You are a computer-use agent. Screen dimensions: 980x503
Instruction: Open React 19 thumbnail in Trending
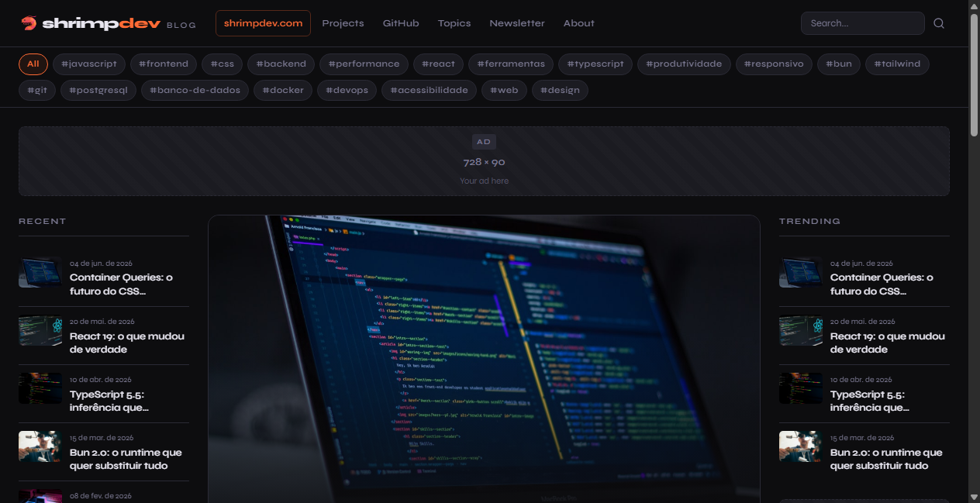pos(801,331)
